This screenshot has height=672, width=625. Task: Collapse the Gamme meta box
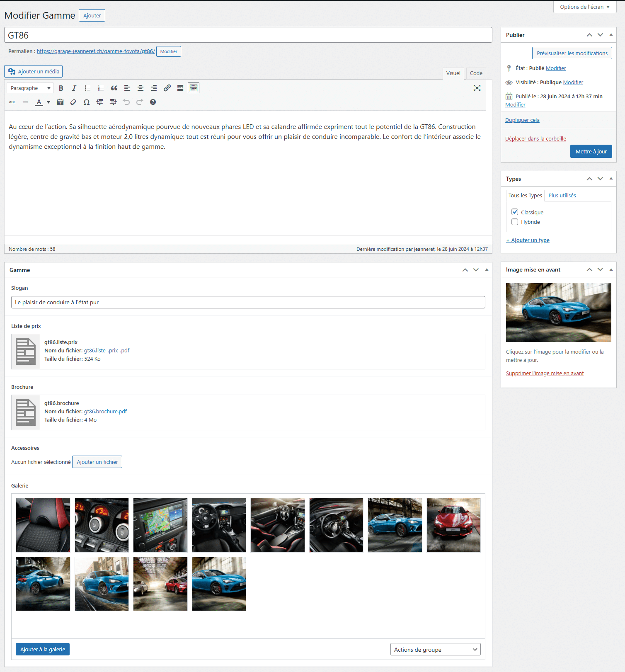point(487,270)
